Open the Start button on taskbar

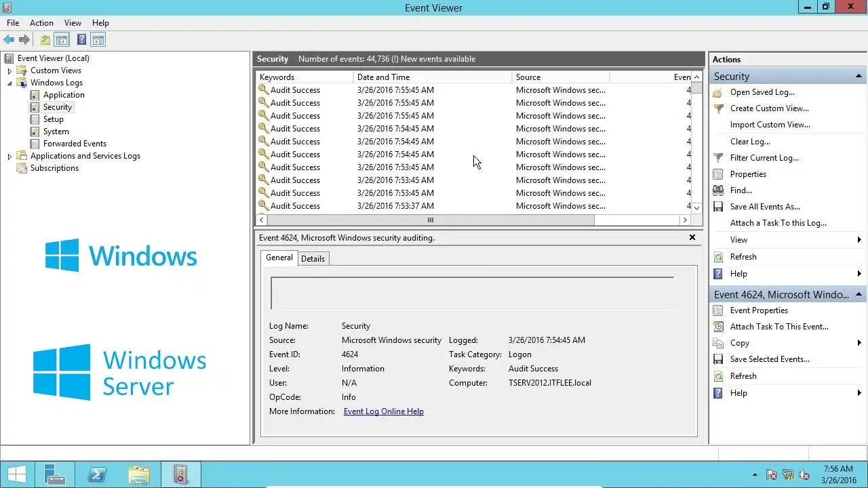16,474
